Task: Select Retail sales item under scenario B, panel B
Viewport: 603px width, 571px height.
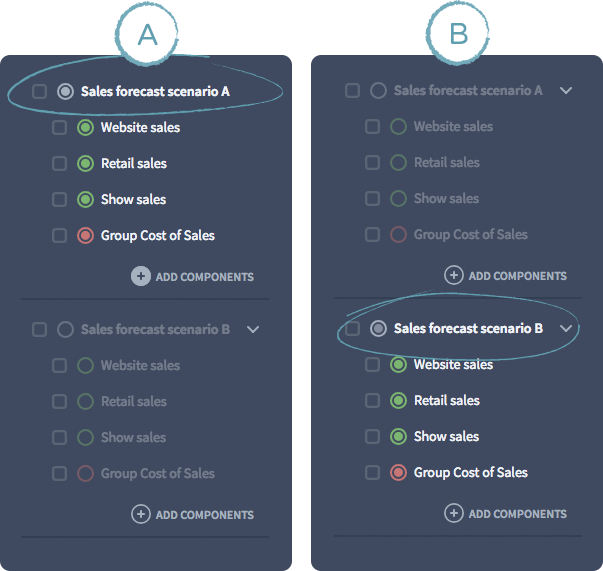Action: 447,401
